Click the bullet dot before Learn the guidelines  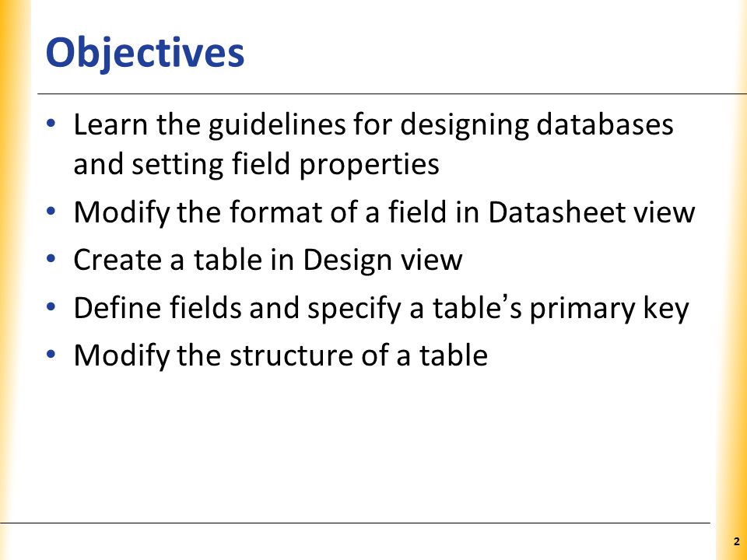click(x=51, y=124)
